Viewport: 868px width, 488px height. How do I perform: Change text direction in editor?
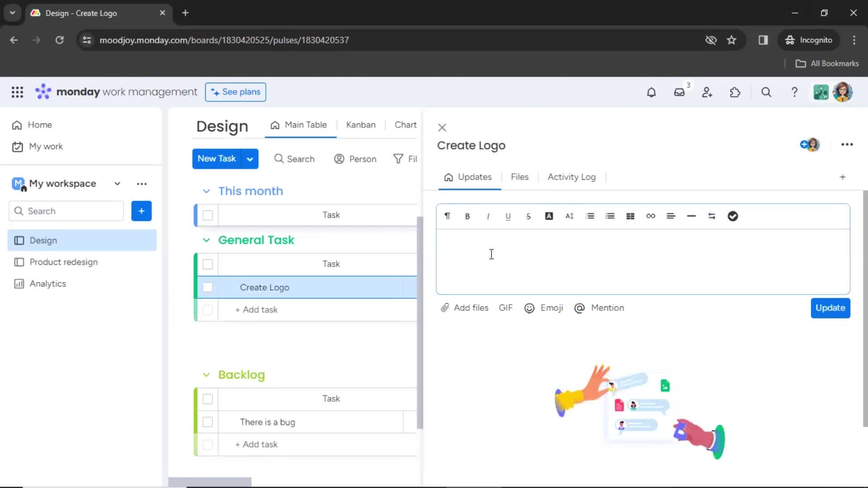coord(712,216)
